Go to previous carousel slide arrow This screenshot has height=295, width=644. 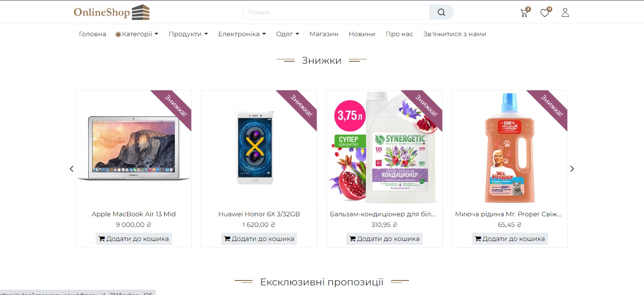pyautogui.click(x=71, y=169)
